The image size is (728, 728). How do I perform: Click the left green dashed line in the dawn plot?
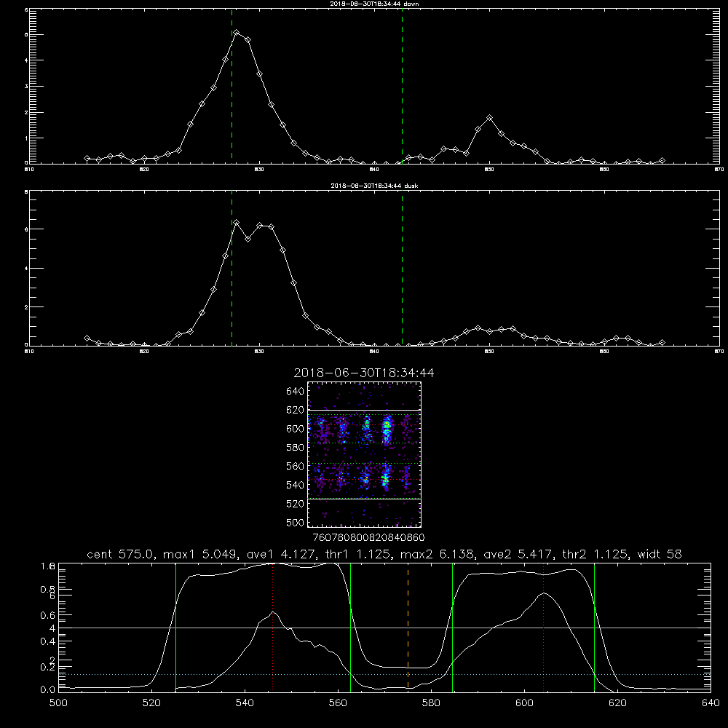(x=232, y=86)
